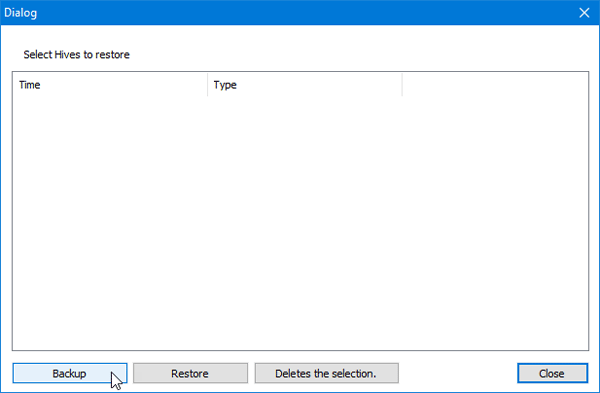Click the blank third column header
Viewport: 600px width, 393px height.
coord(495,85)
